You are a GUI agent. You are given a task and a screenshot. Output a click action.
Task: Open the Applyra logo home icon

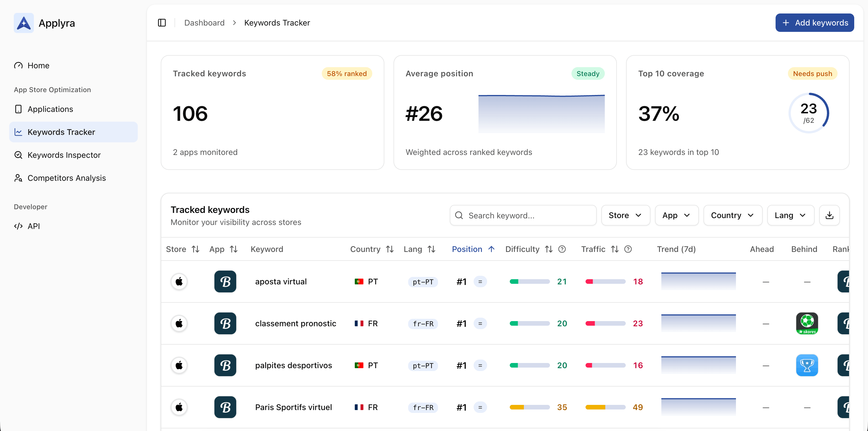[x=23, y=23]
